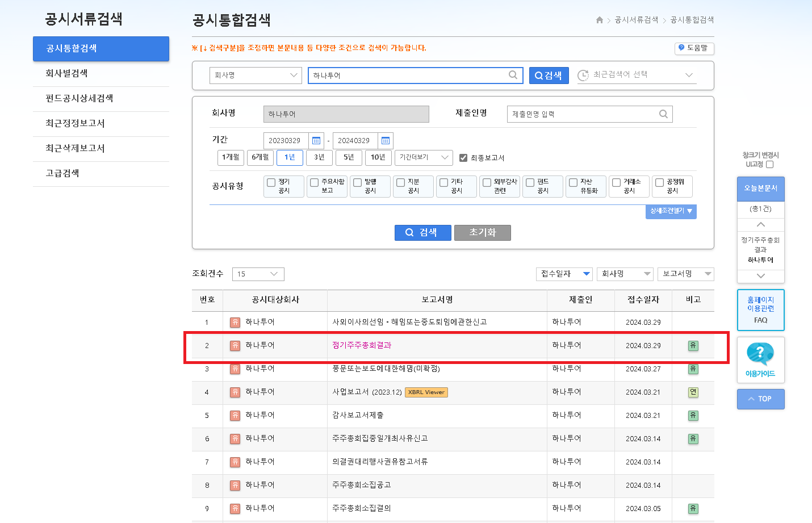Click the up chevron in the 오늘본문서 panel

[x=761, y=224]
